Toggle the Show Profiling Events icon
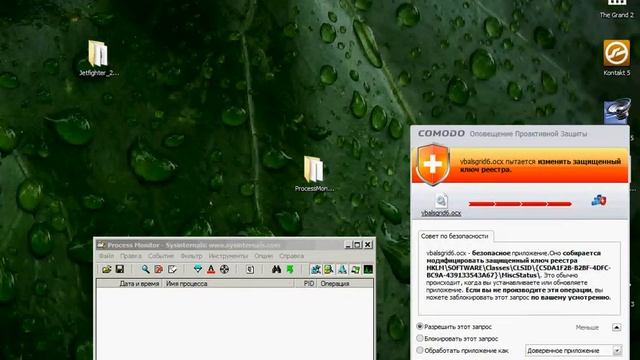This screenshot has width=640, height=360. pos(368,269)
